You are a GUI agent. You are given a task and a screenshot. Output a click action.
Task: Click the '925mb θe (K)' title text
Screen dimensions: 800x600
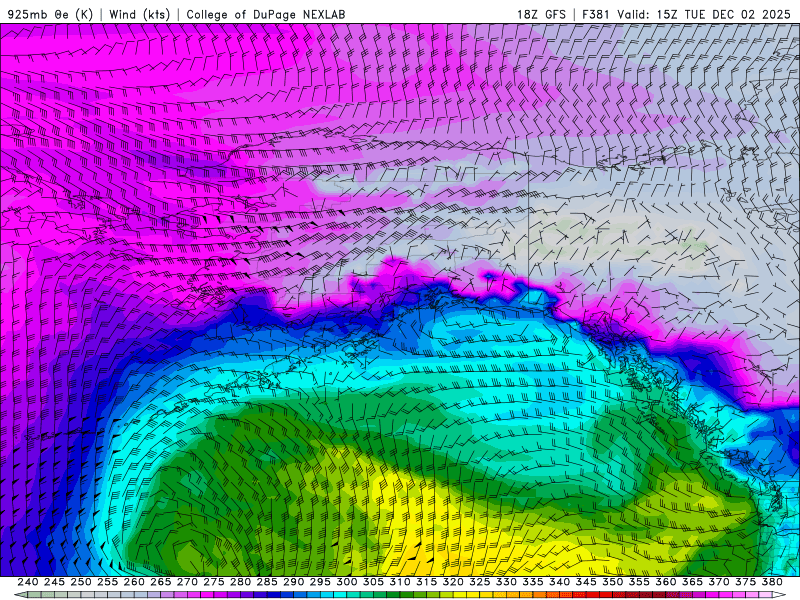(x=50, y=14)
